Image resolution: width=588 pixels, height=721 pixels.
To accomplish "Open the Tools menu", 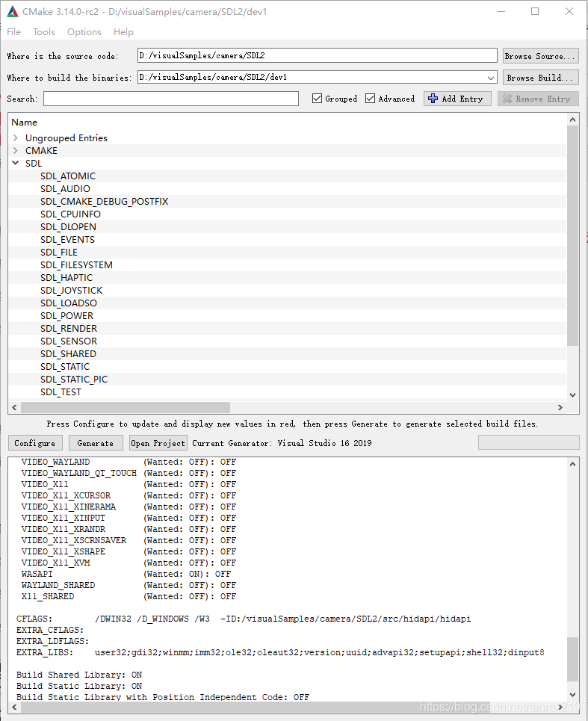I will pyautogui.click(x=43, y=31).
